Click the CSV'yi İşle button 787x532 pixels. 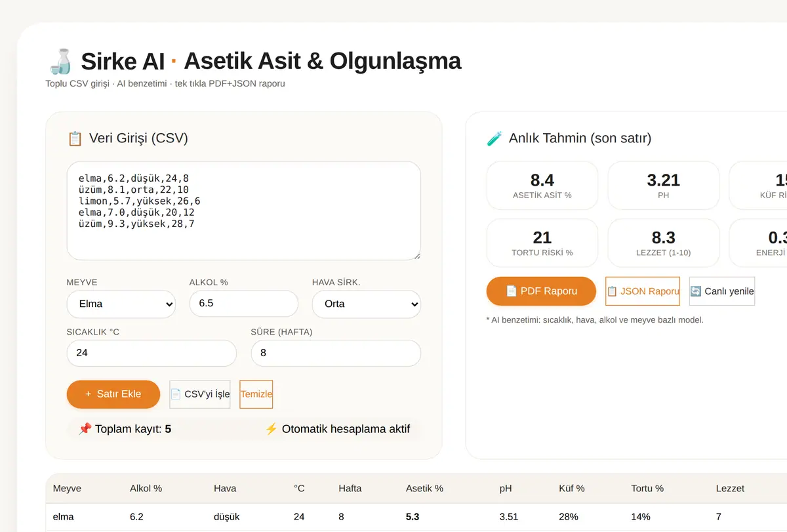click(200, 394)
